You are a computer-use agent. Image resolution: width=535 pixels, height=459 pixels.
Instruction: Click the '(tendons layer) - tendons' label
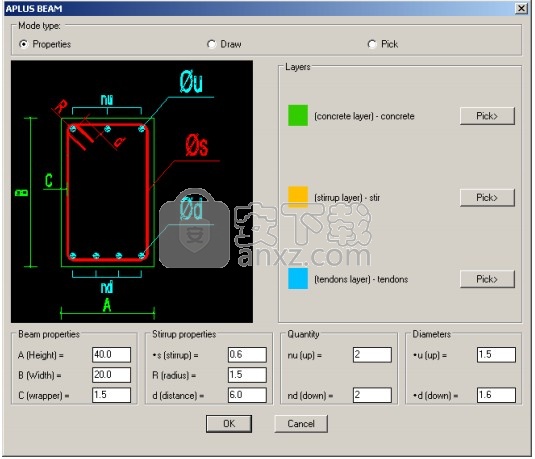click(x=361, y=279)
